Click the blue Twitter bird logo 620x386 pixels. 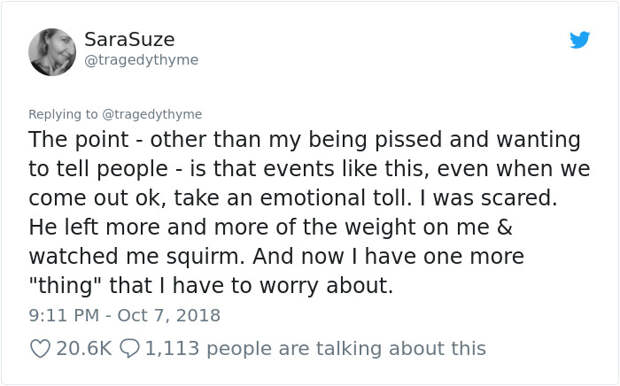tap(580, 40)
